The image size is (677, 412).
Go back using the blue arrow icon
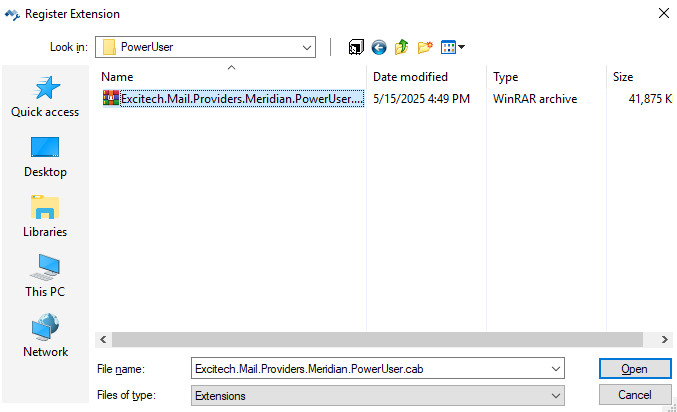pos(379,47)
